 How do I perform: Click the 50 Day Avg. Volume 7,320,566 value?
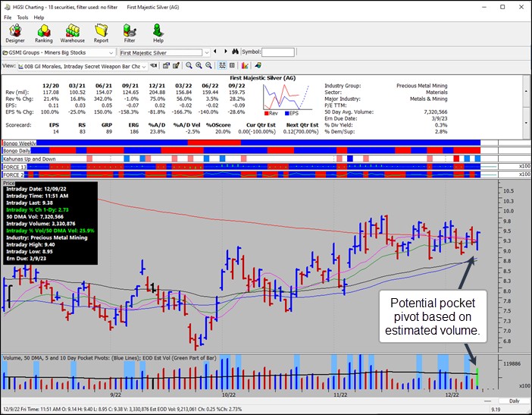click(436, 112)
